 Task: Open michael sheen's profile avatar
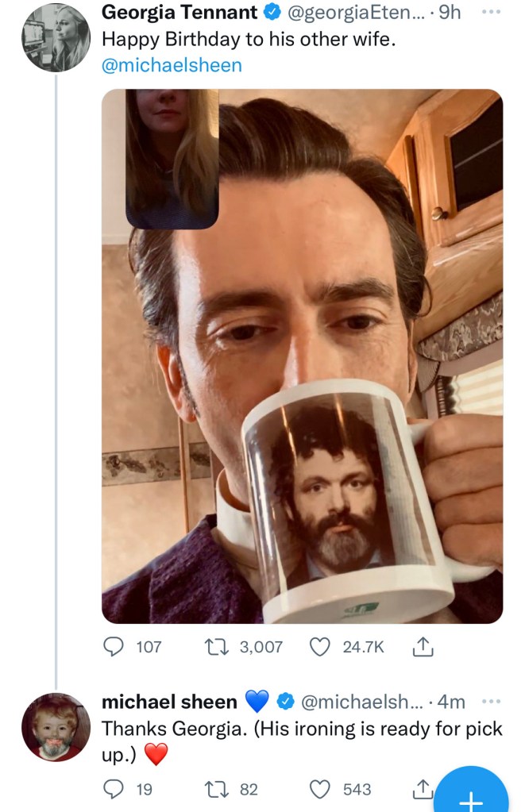tap(55, 727)
